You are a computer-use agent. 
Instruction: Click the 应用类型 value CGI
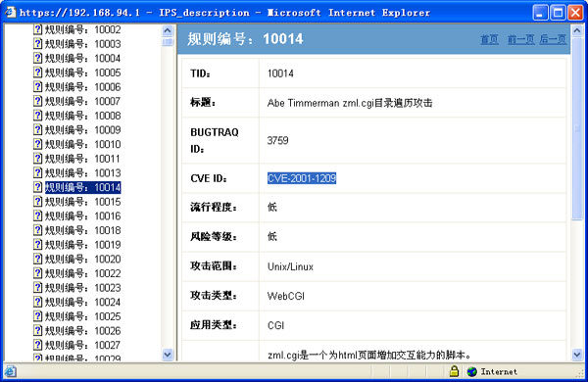[x=275, y=325]
